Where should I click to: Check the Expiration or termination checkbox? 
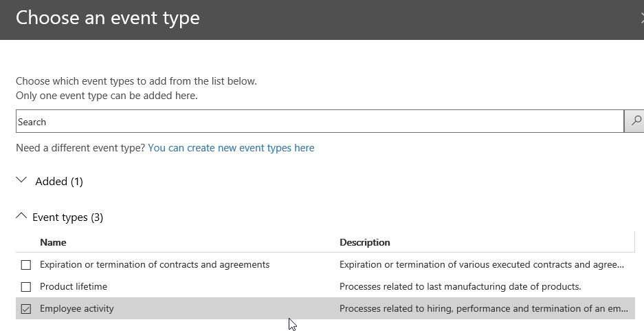[26, 265]
